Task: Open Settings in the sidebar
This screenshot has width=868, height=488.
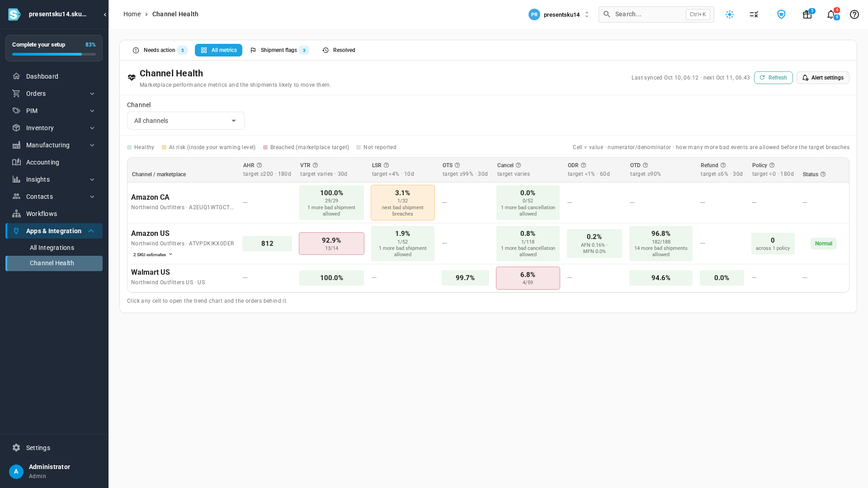Action: 54,448
